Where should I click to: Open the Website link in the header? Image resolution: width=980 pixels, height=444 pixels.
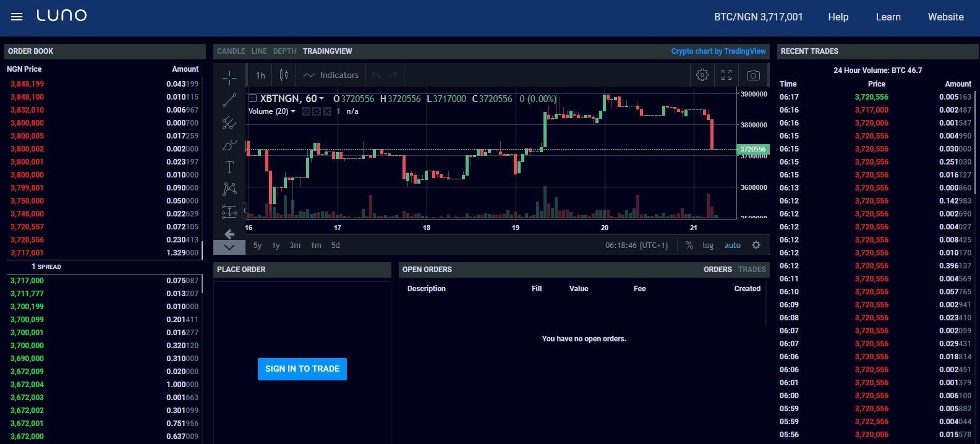coord(945,17)
